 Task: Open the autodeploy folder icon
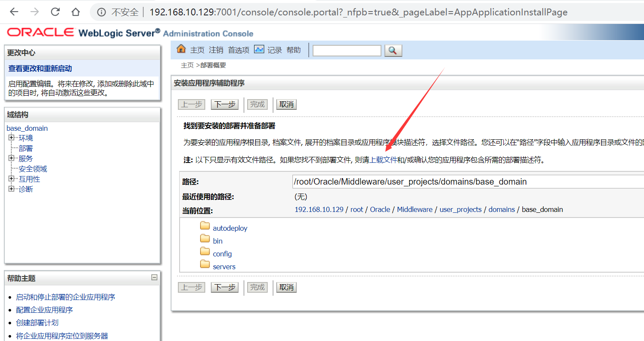(205, 226)
